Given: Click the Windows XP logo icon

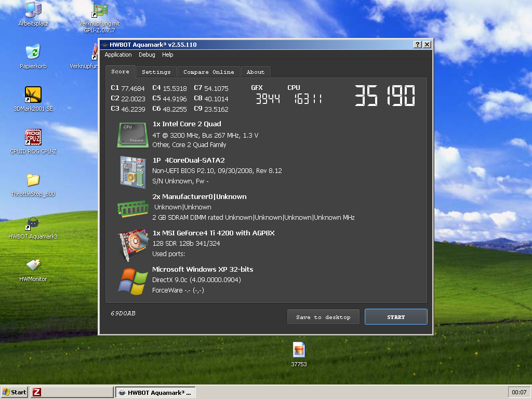Looking at the screenshot, I should pyautogui.click(x=133, y=281).
